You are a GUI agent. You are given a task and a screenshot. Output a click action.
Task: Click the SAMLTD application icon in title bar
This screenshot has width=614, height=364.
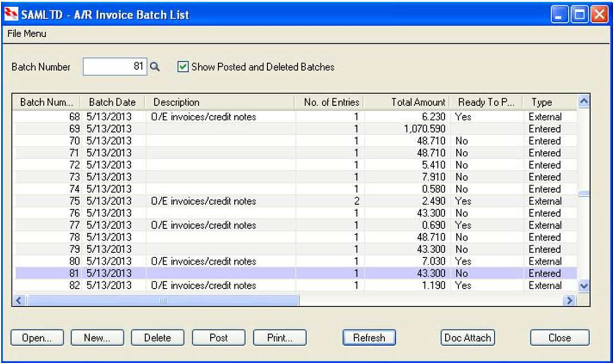pyautogui.click(x=11, y=14)
